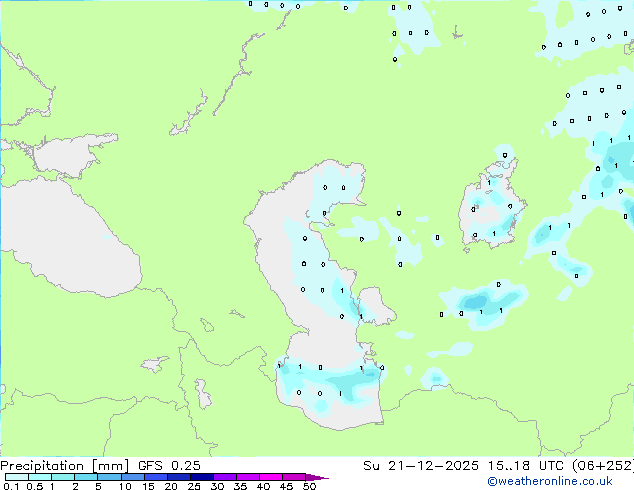Click the 'Su 21-12-2025' date text
This screenshot has height=490, width=634.
pos(421,466)
